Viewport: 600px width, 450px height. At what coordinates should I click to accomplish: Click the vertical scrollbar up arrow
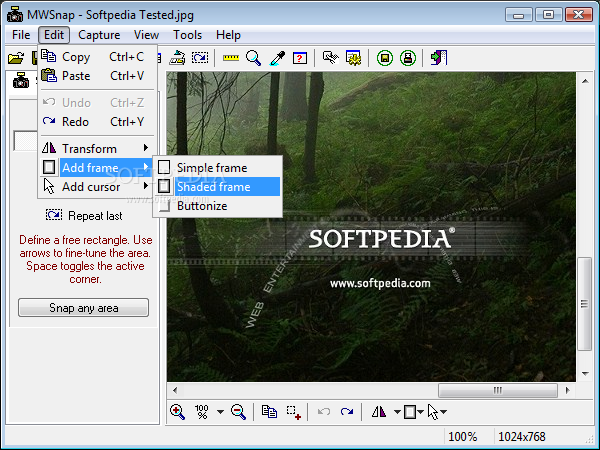[x=585, y=81]
